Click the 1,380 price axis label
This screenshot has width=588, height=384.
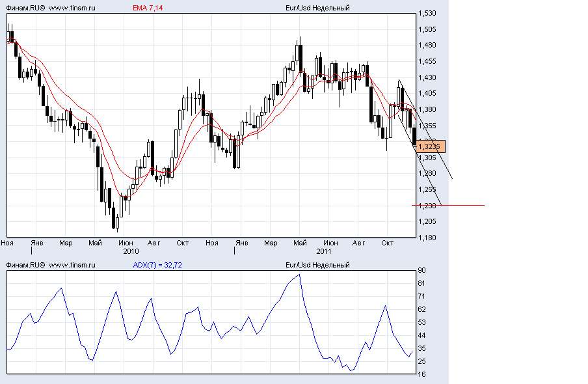tap(427, 109)
